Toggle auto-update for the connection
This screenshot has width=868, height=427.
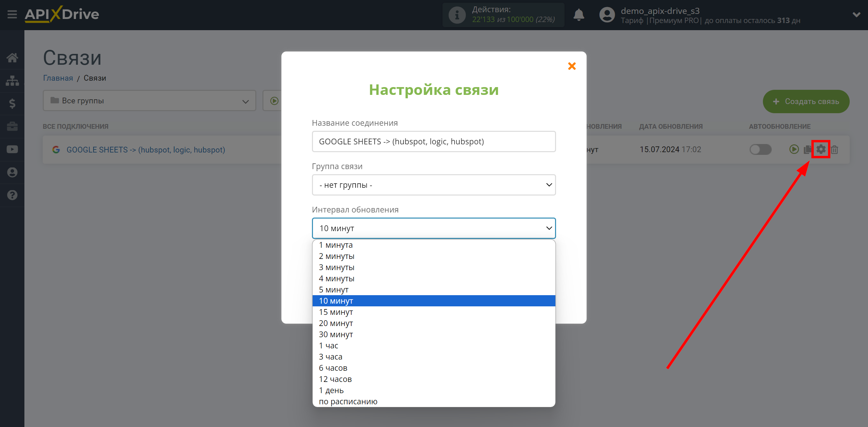point(761,149)
